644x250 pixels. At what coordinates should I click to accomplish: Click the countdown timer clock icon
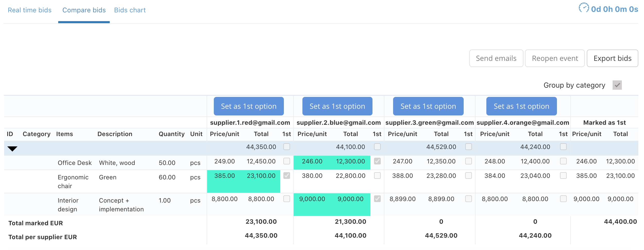[x=584, y=8]
